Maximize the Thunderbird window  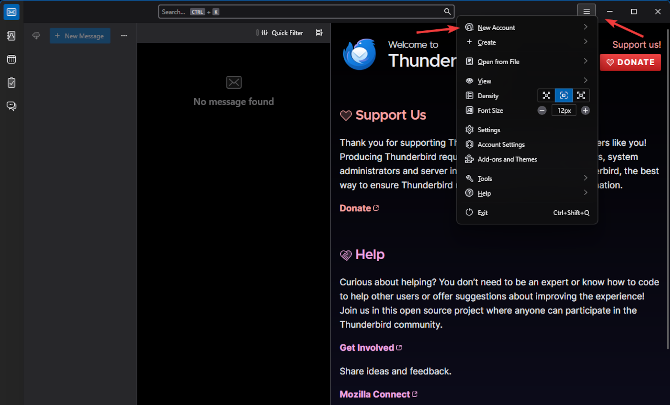[634, 12]
